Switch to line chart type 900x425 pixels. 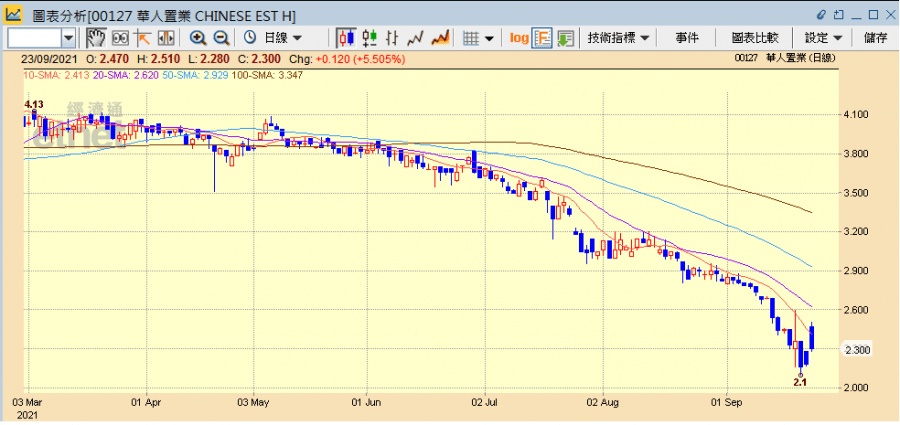coord(416,38)
